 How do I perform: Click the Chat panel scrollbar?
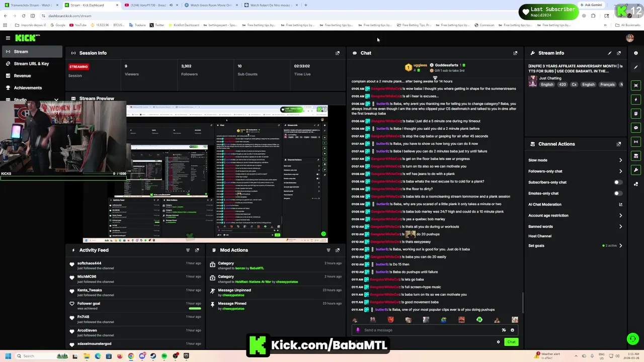[523, 302]
